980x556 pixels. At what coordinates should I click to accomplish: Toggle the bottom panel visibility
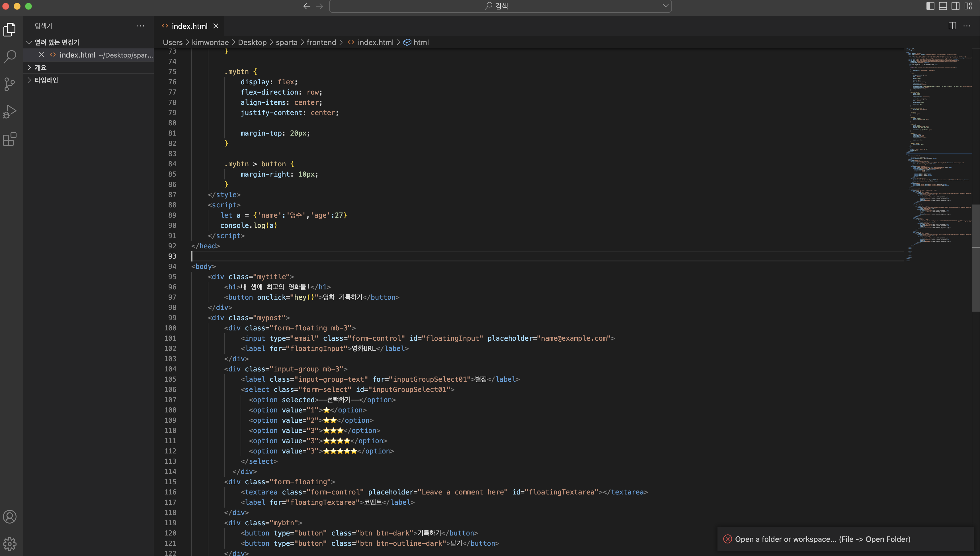click(x=943, y=6)
